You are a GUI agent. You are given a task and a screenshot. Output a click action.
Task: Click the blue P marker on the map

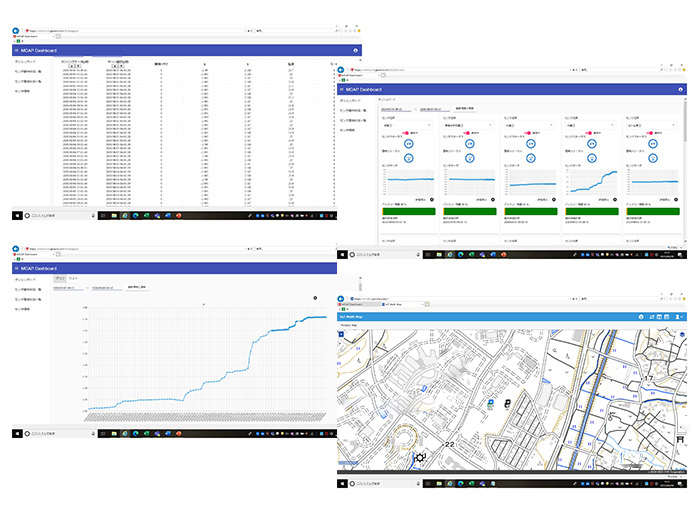click(491, 403)
